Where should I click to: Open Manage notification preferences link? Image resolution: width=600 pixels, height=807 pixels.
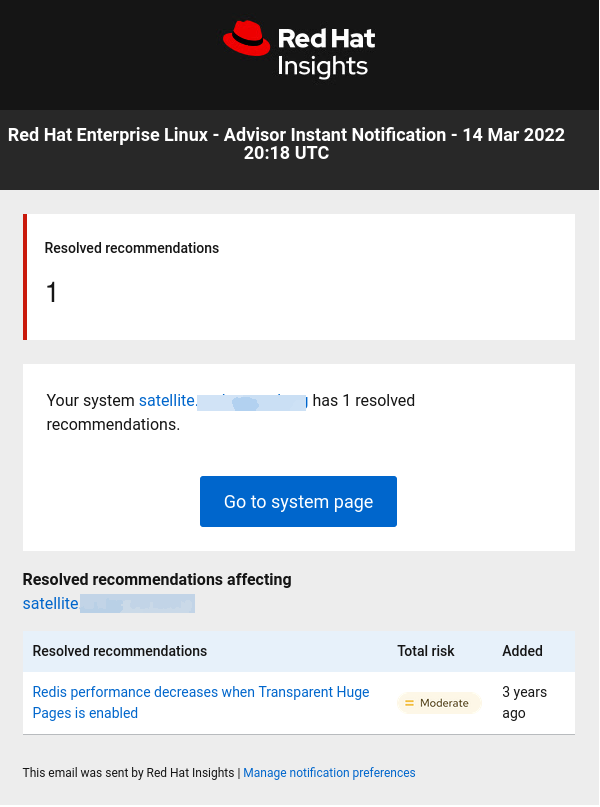329,773
